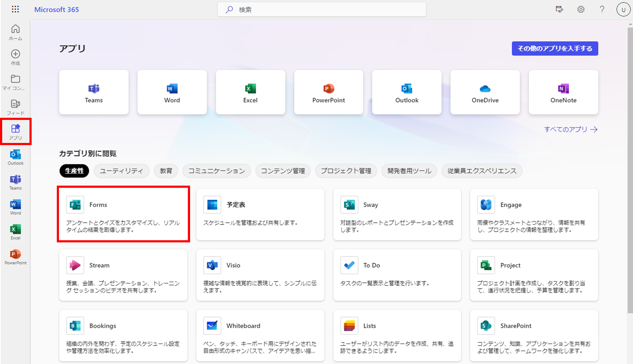The height and width of the screenshot is (364, 633).
Task: Select the コミュニケーション category tab
Action: coord(217,171)
